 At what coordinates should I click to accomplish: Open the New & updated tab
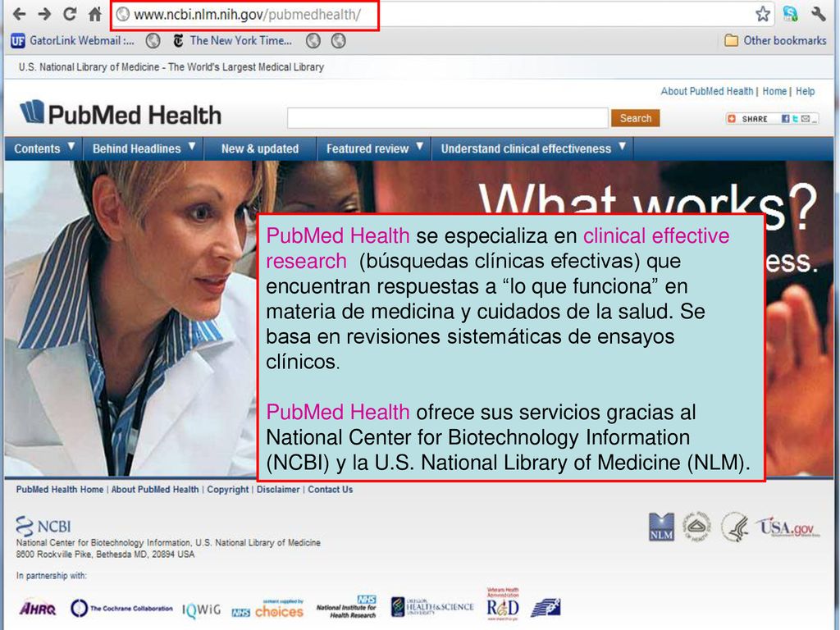coord(260,148)
